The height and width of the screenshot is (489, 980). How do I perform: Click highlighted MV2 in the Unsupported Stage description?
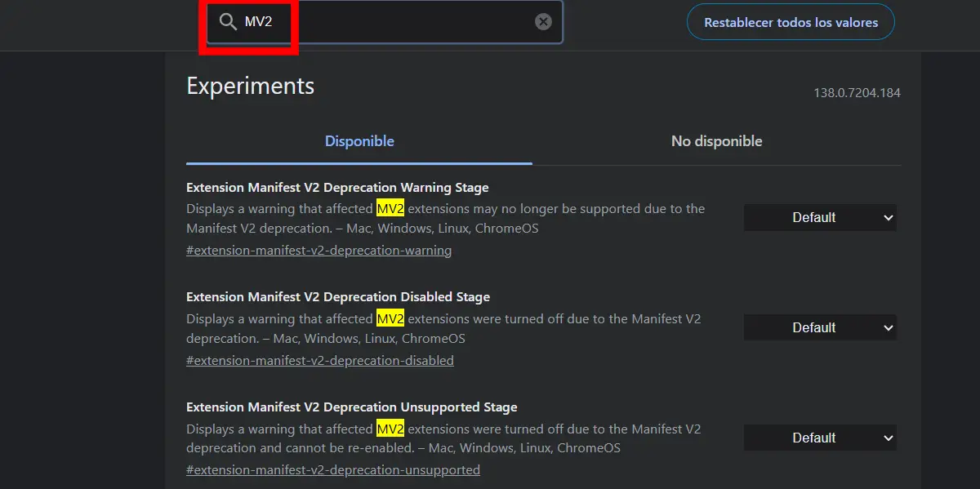390,429
